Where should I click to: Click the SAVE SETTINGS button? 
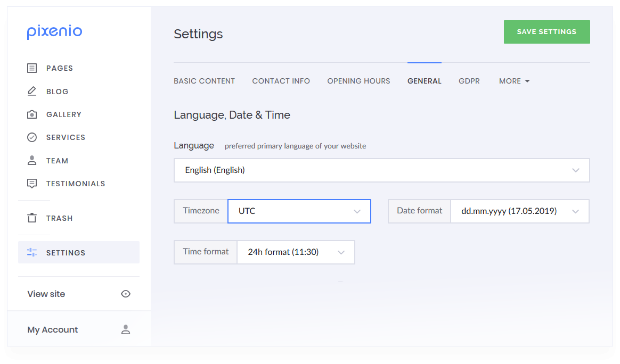(x=547, y=32)
